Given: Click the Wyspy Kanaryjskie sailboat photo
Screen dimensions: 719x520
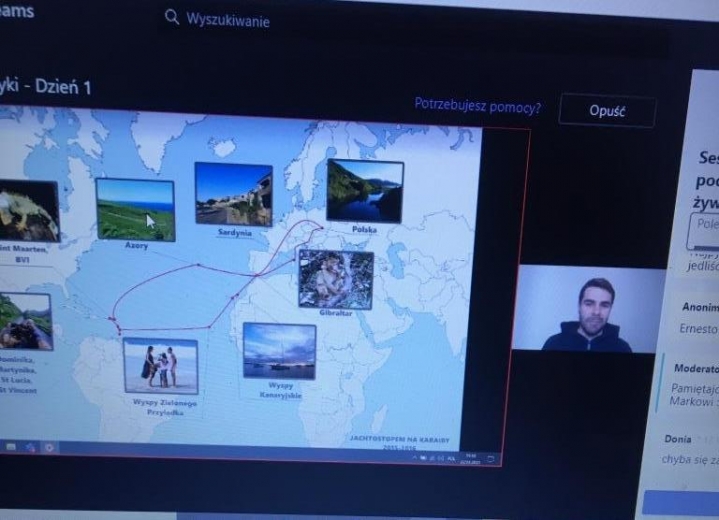Looking at the screenshot, I should click(279, 351).
